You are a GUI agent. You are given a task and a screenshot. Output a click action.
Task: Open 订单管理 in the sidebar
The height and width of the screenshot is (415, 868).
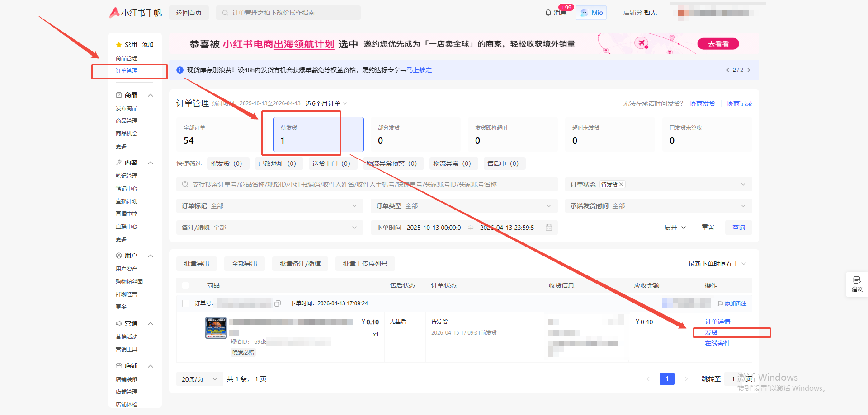pos(127,71)
